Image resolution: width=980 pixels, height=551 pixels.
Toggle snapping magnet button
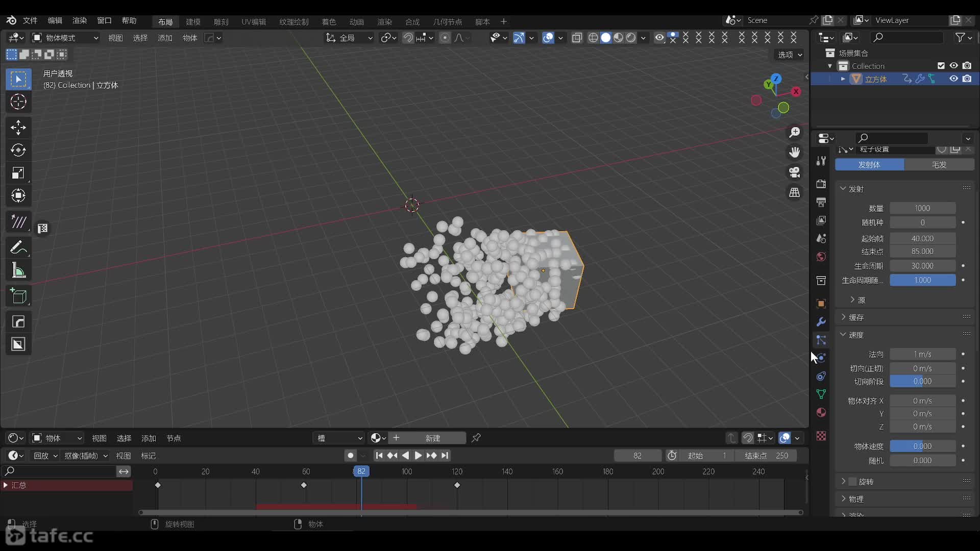tap(408, 38)
